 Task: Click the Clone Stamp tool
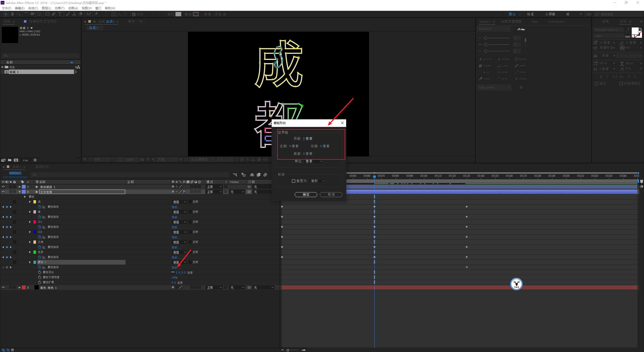pos(74,14)
